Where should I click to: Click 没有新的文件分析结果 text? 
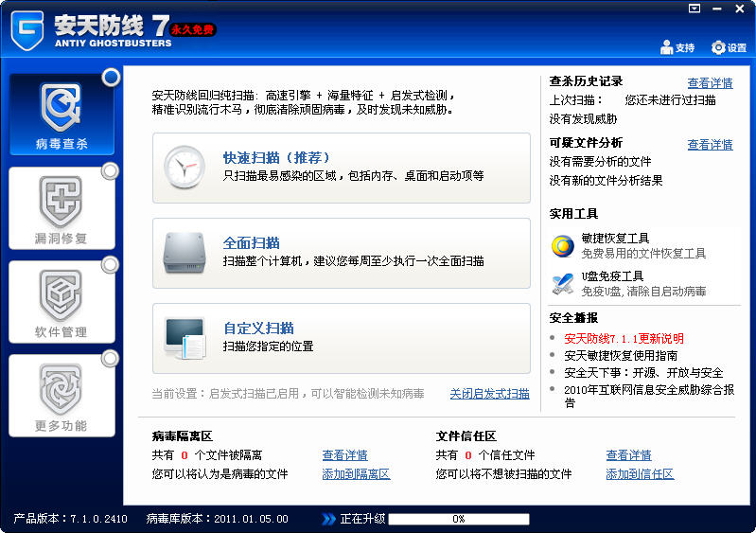(x=607, y=181)
